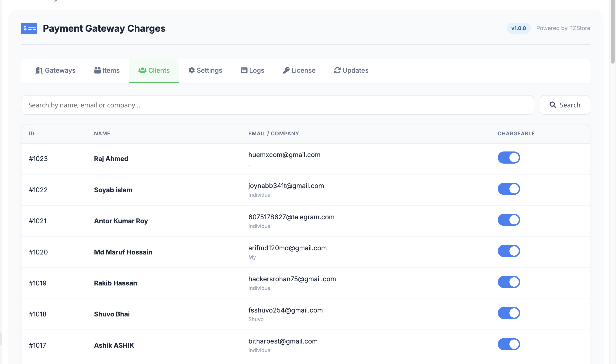Image resolution: width=616 pixels, height=364 pixels.
Task: Toggle chargeable off for Soyab islam
Action: pos(509,189)
